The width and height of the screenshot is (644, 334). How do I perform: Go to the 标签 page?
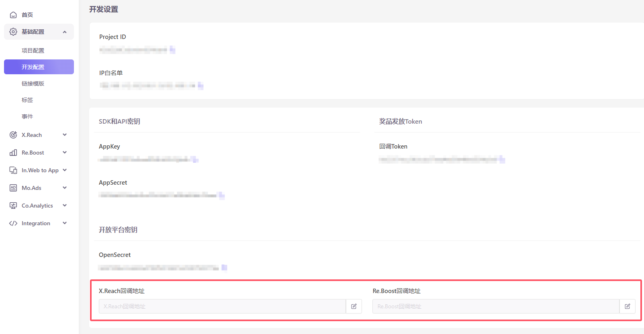click(27, 100)
